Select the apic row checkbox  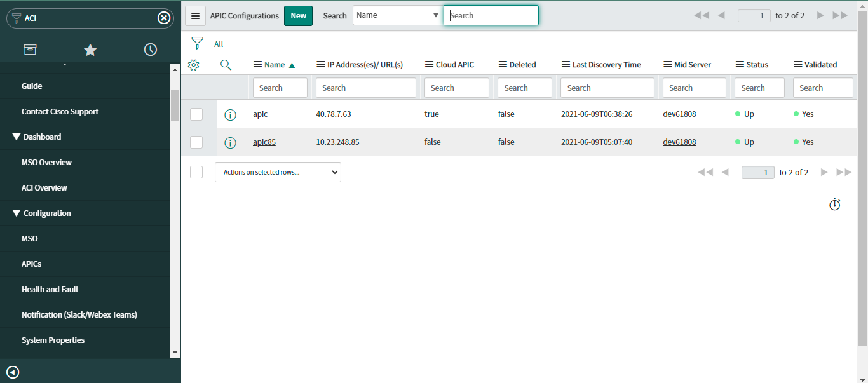(x=196, y=114)
